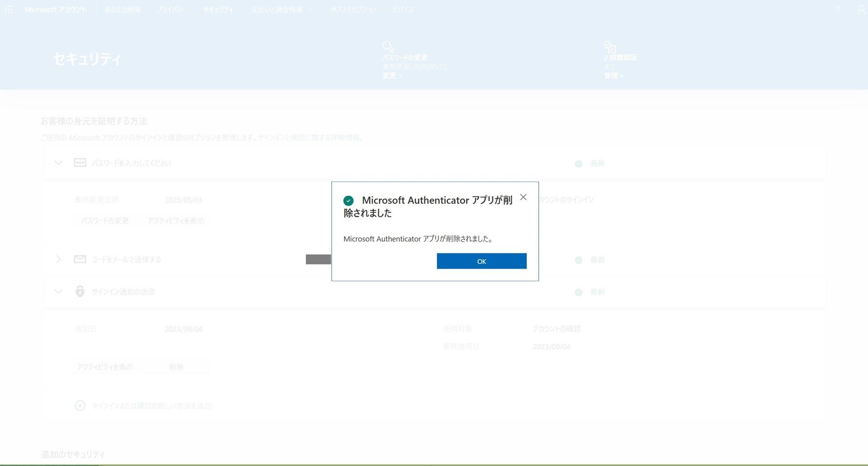Click the shield icon for サインイン通知の送信
868x466 pixels.
pyautogui.click(x=79, y=292)
